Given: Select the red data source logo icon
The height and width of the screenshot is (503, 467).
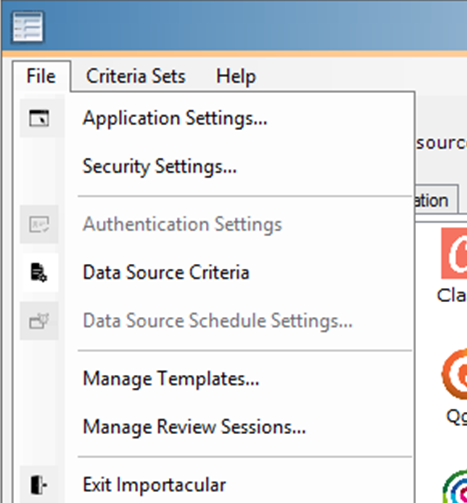Looking at the screenshot, I should coord(454,253).
